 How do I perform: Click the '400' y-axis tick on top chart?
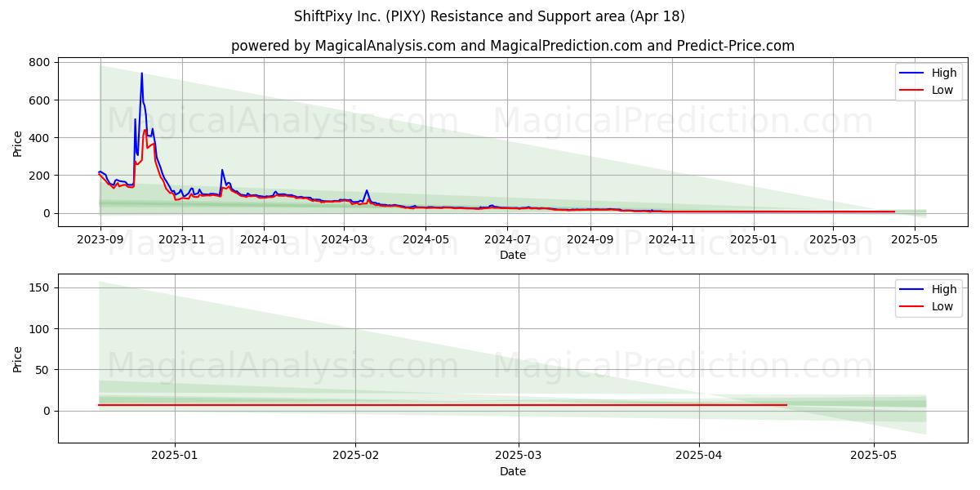coord(41,137)
